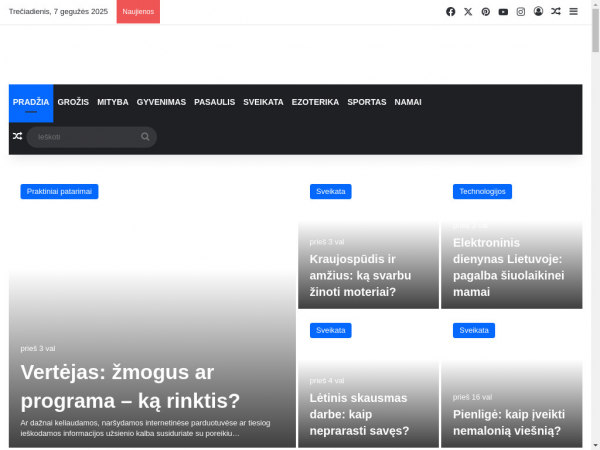Click the page vertical scrollbar thumb
The image size is (600, 450).
click(595, 30)
